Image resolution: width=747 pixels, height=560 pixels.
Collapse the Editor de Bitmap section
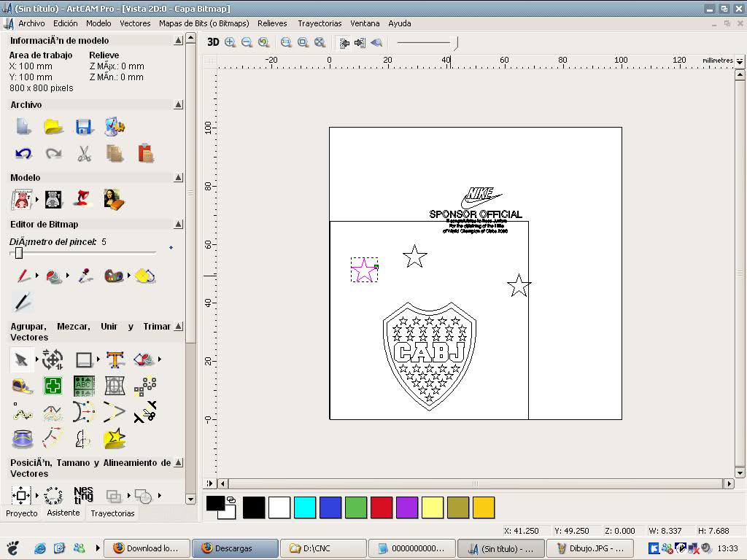178,224
